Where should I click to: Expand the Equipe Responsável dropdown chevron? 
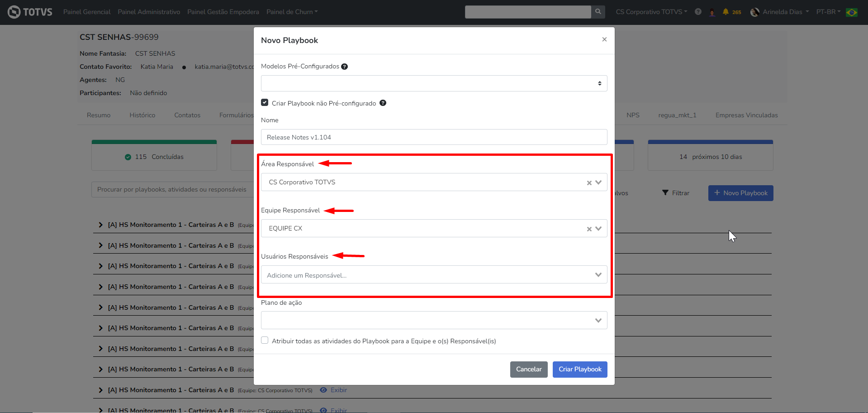coord(598,228)
